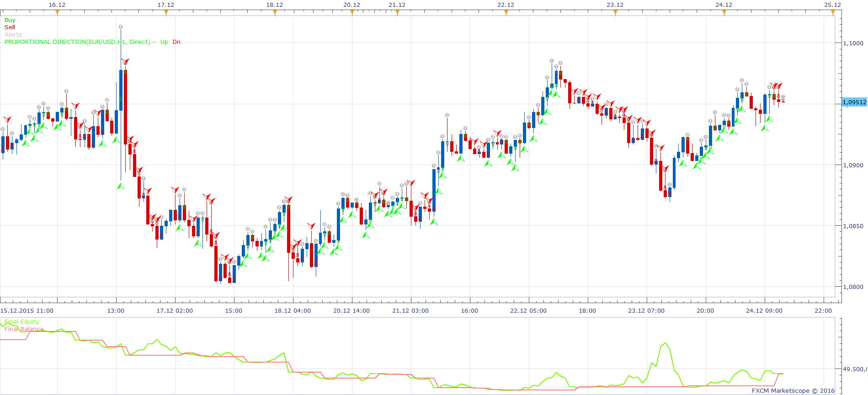This screenshot has width=868, height=395.
Task: Click the green Up legend entry
Action: [x=164, y=42]
